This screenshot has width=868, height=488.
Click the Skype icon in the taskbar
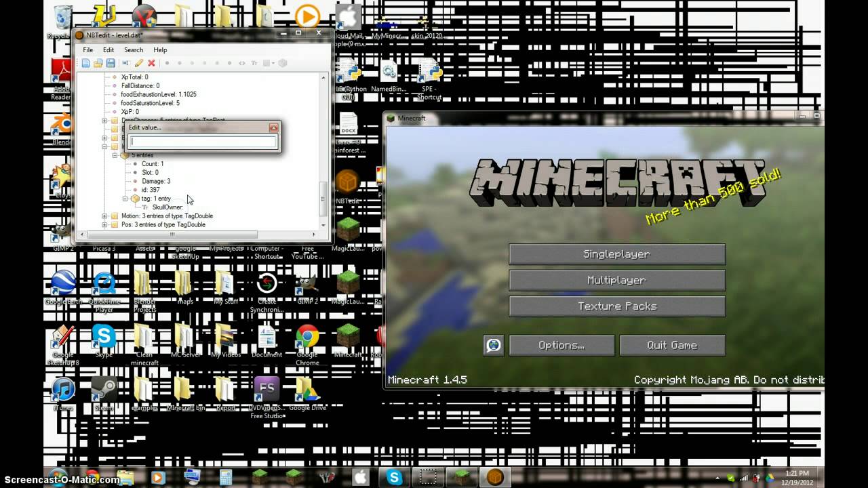tap(393, 476)
